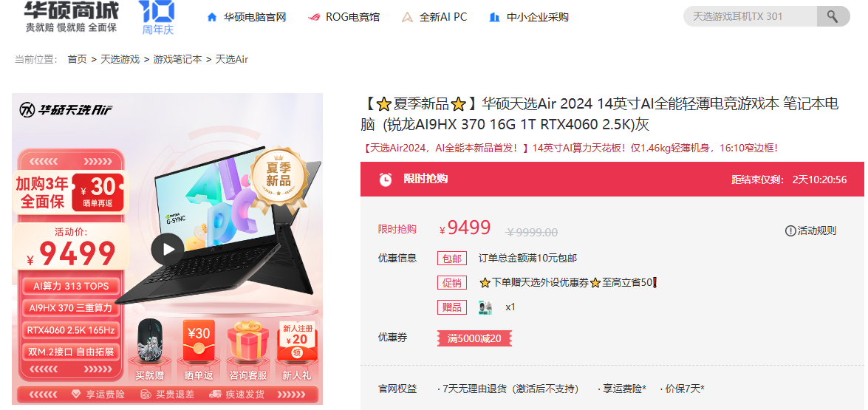Click the house icon beside 华硕电脑官网

[x=211, y=17]
